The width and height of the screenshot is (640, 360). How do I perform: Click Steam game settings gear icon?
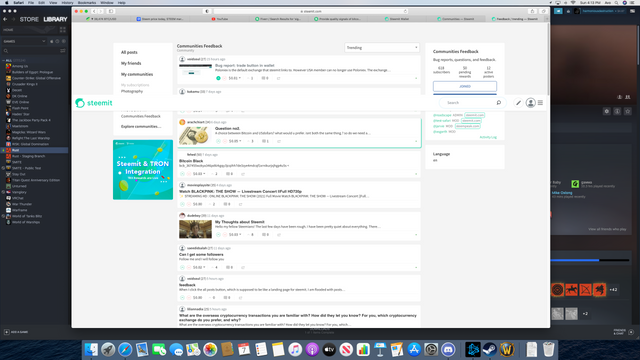(x=607, y=111)
